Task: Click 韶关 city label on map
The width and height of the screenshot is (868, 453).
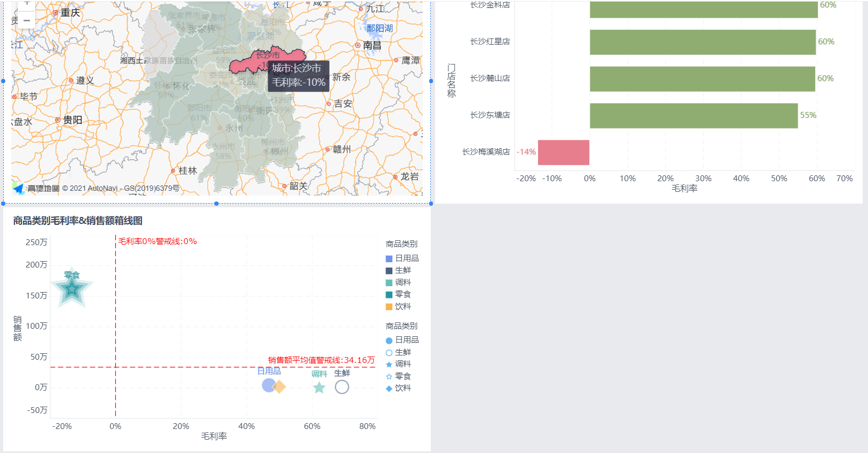Action: (x=299, y=187)
